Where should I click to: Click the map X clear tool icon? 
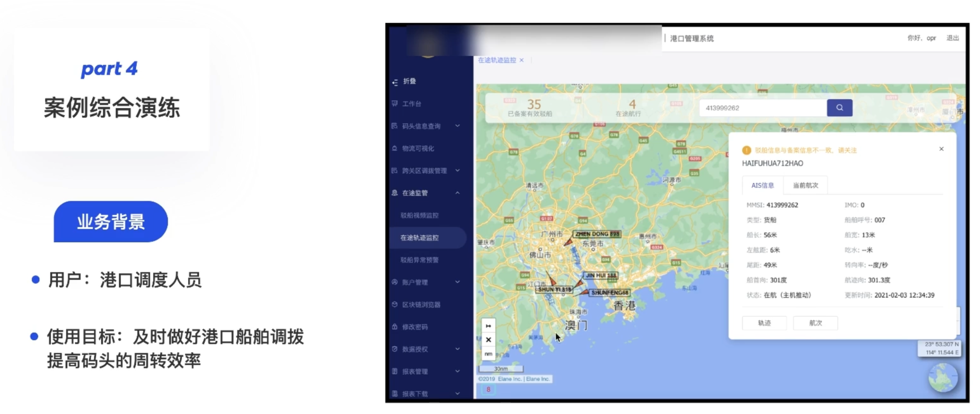488,340
